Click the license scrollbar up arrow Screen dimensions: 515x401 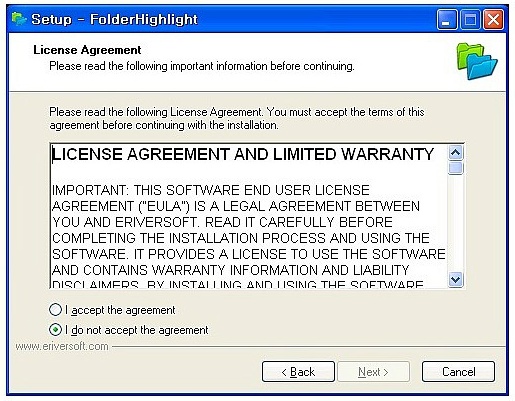point(455,153)
